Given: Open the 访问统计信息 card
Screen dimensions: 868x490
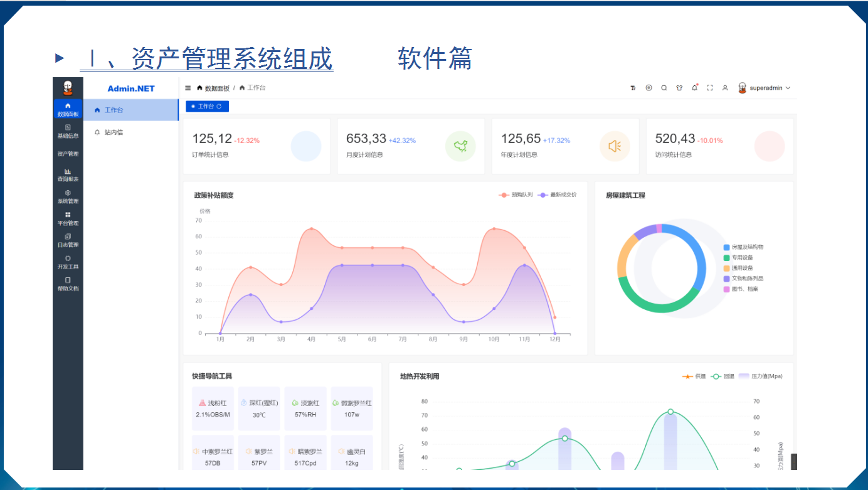Looking at the screenshot, I should pyautogui.click(x=719, y=146).
